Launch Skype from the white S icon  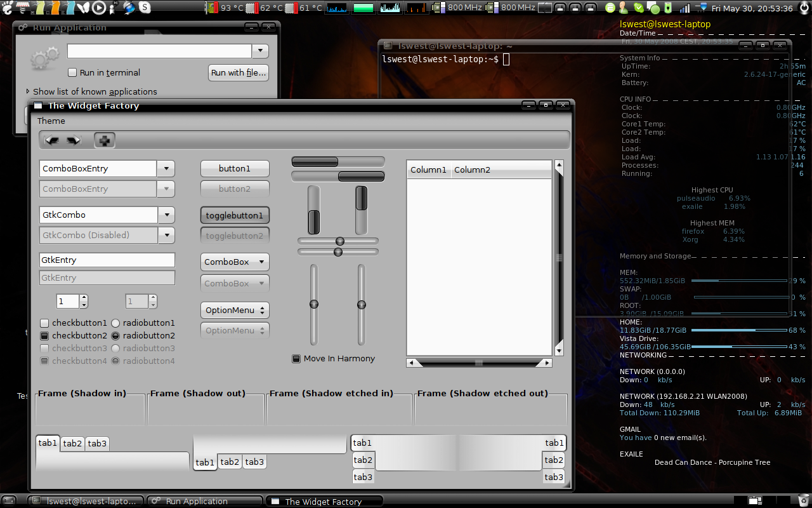click(x=145, y=8)
